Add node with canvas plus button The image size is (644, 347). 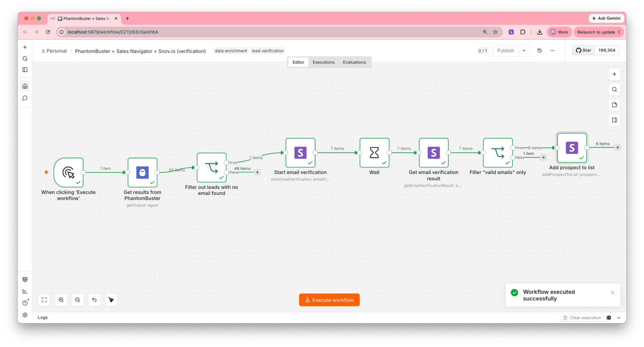[x=614, y=74]
